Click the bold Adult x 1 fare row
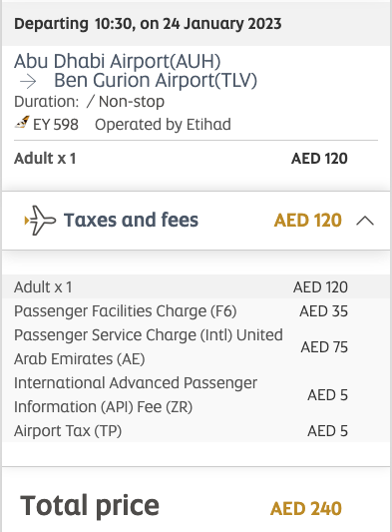The image size is (392, 532). point(181,159)
